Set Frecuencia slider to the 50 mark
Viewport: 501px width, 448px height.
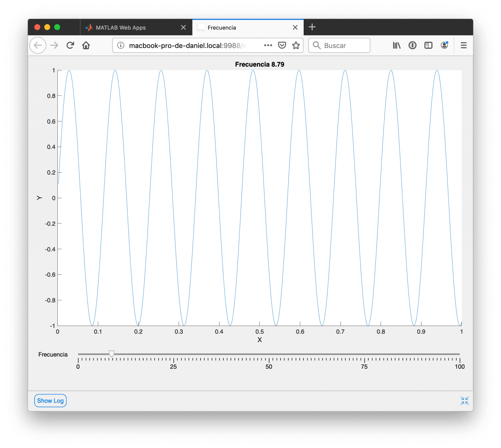[x=269, y=354]
